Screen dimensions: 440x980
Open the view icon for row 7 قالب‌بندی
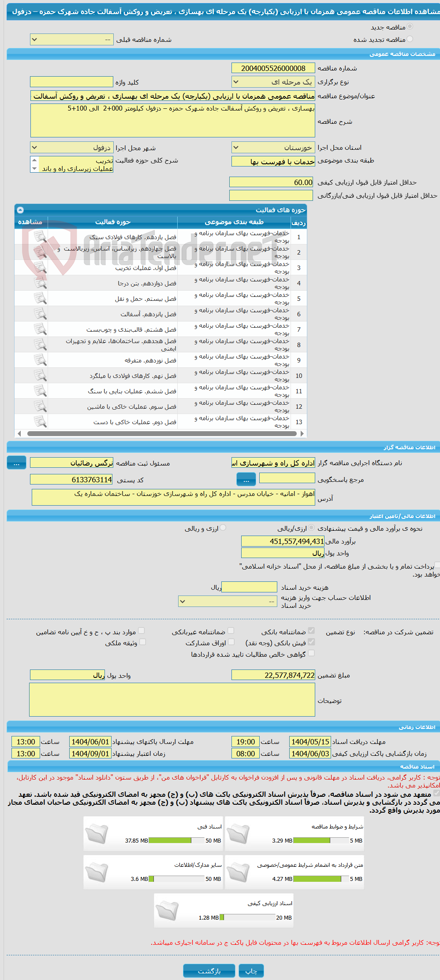(x=40, y=329)
